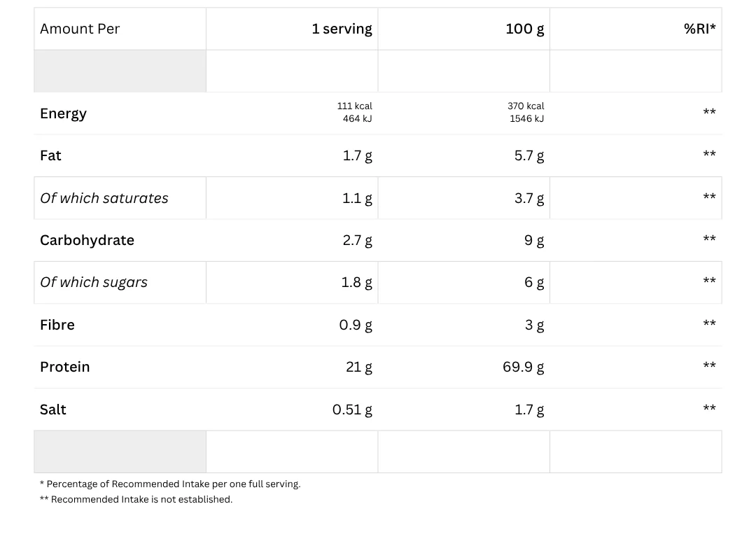756x539 pixels.
Task: Click the Energy row label
Action: [x=63, y=113]
